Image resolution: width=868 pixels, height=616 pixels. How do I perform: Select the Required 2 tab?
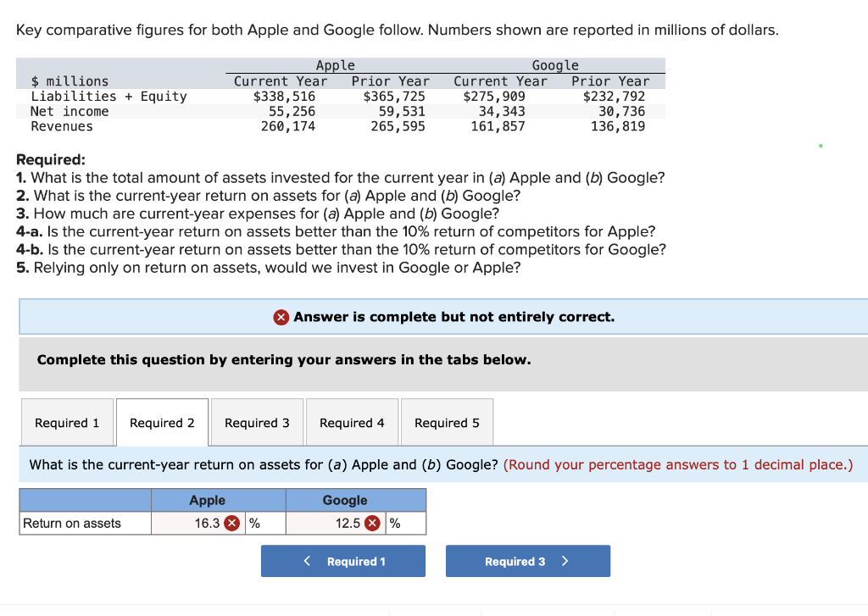pos(162,422)
